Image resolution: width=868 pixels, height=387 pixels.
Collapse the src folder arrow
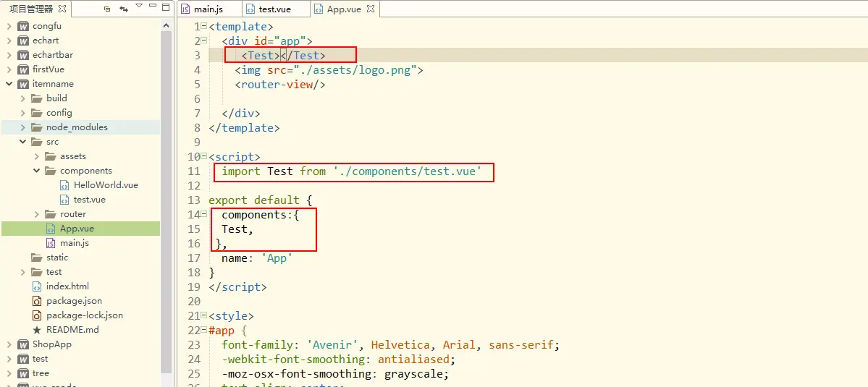click(22, 142)
